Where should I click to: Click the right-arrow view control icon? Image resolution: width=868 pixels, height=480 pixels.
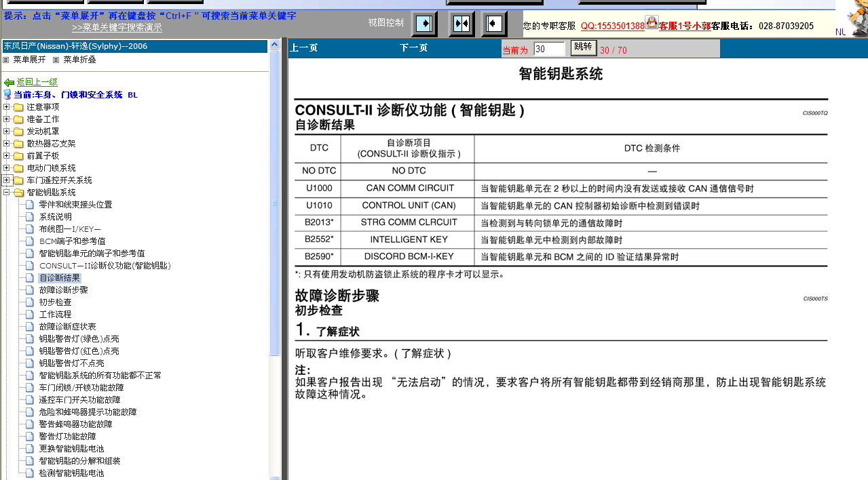point(424,24)
